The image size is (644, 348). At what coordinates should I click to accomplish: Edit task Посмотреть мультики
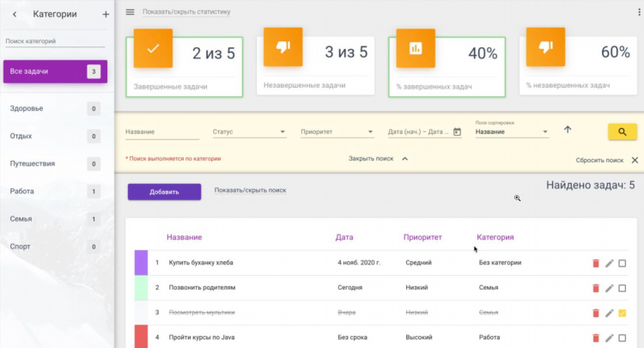point(609,313)
